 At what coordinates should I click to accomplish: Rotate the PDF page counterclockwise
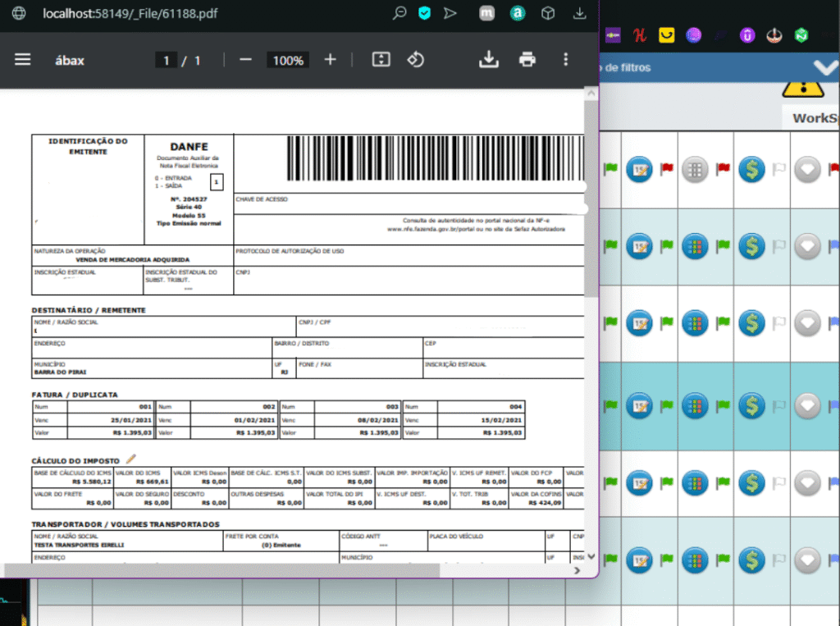pyautogui.click(x=416, y=60)
